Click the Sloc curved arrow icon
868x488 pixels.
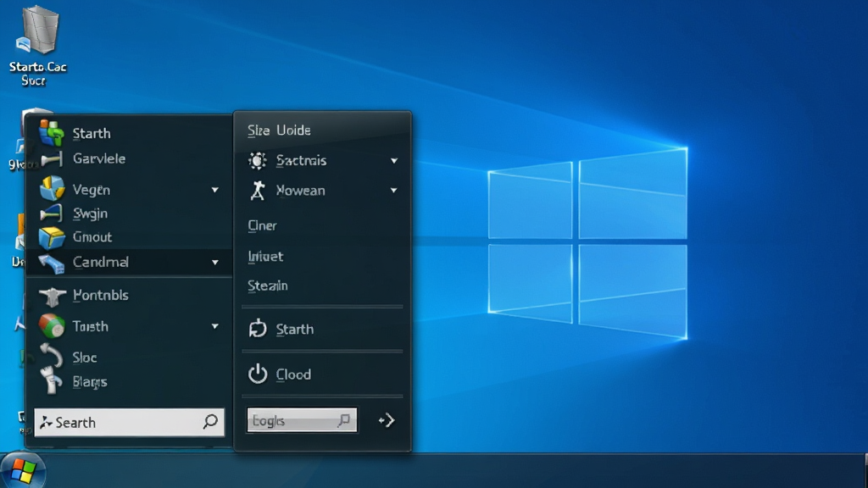point(52,355)
